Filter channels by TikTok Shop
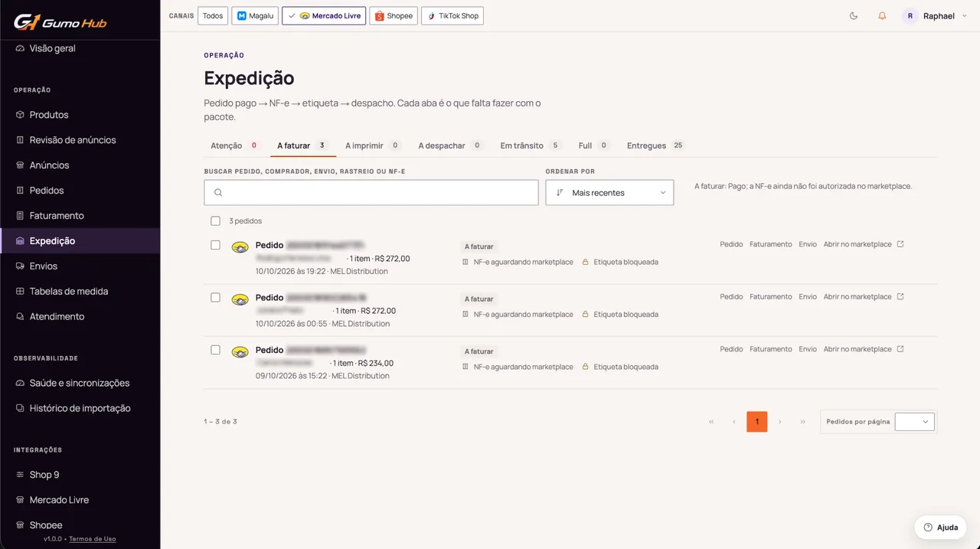The height and width of the screenshot is (549, 980). 452,16
